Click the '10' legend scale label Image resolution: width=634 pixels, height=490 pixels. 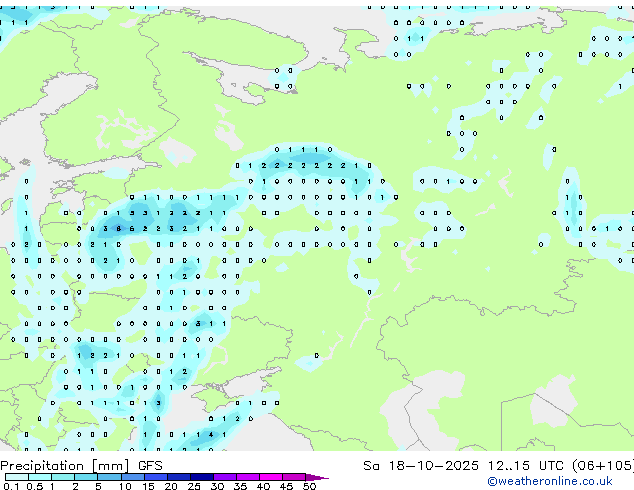125,486
